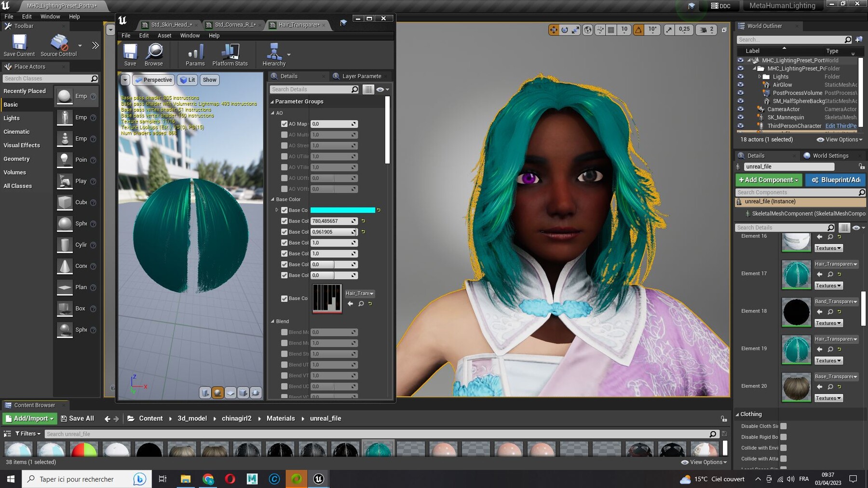Hide AirGlow actor via eye icon
Viewport: 868px width, 488px height.
pyautogui.click(x=741, y=85)
